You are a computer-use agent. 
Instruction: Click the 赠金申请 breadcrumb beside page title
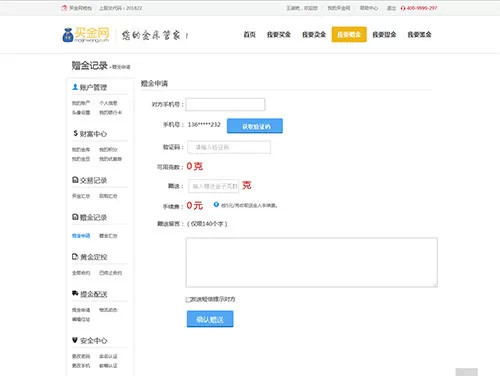(121, 67)
